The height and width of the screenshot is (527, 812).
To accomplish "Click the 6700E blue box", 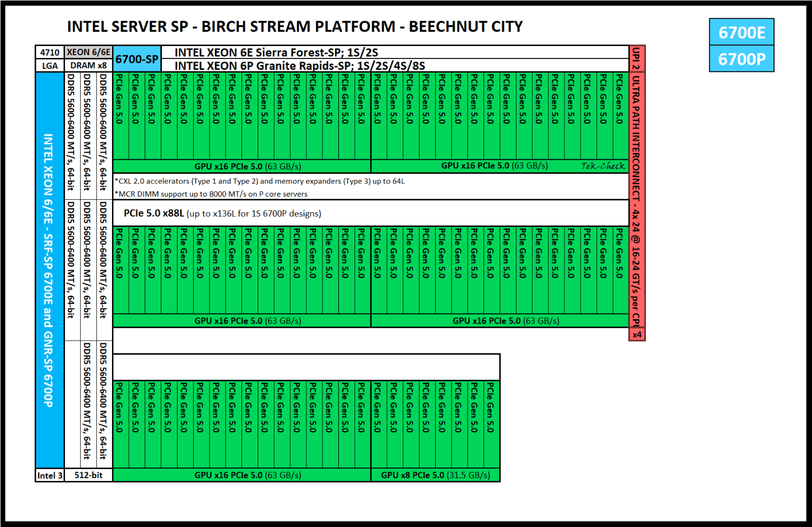I will pos(742,32).
